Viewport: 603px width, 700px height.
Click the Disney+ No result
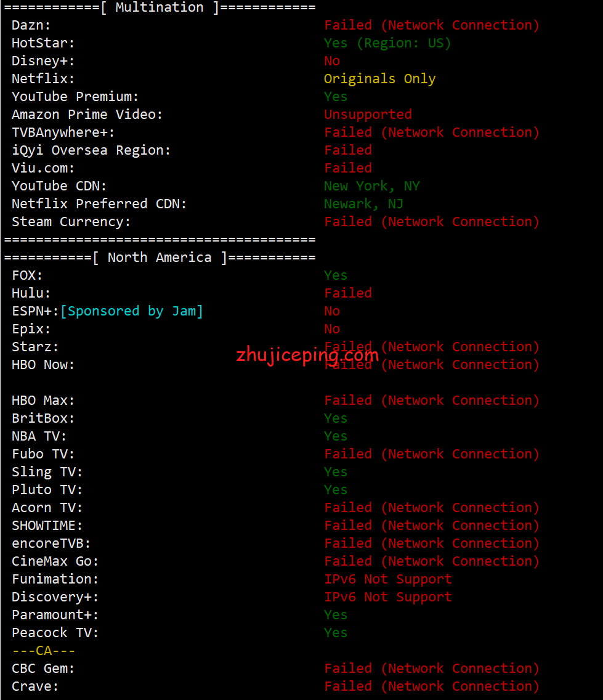point(332,61)
